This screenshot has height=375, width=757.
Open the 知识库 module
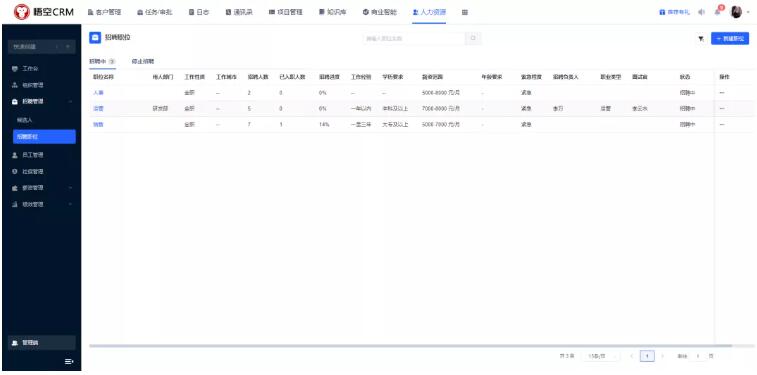click(333, 12)
